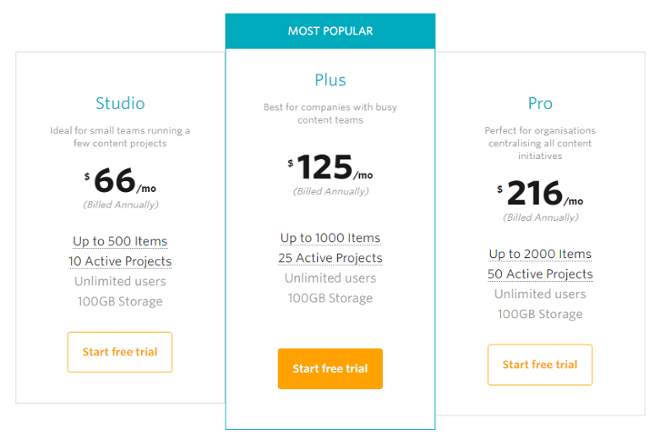
Task: Click the 'Up to 2000 Items' link
Action: pyautogui.click(x=540, y=254)
